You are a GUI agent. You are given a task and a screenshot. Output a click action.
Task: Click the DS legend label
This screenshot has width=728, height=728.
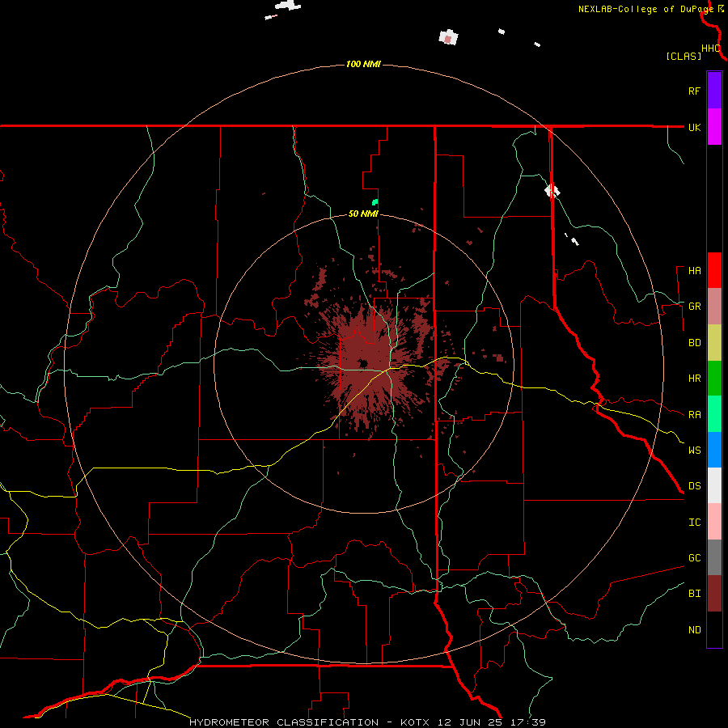point(694,486)
